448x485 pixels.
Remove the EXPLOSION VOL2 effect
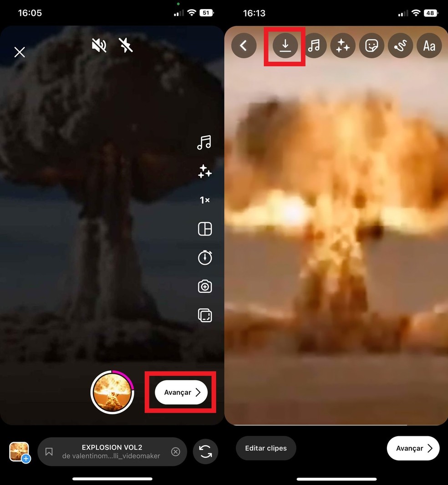click(176, 451)
